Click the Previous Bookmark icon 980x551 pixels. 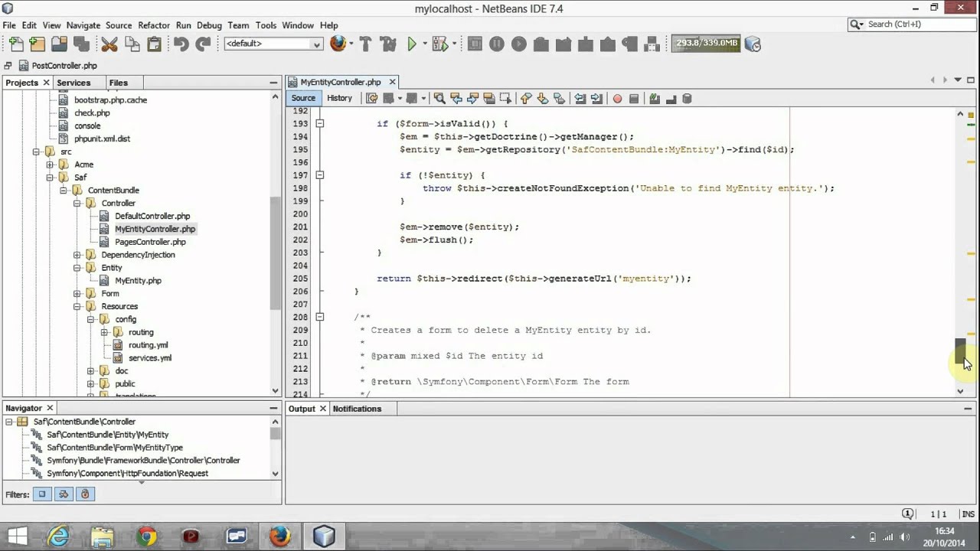[x=526, y=98]
